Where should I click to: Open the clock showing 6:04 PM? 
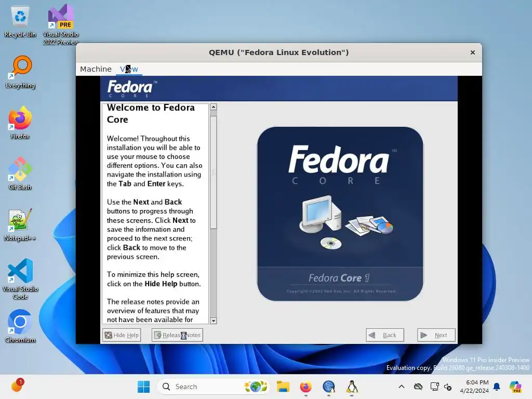coord(474,387)
